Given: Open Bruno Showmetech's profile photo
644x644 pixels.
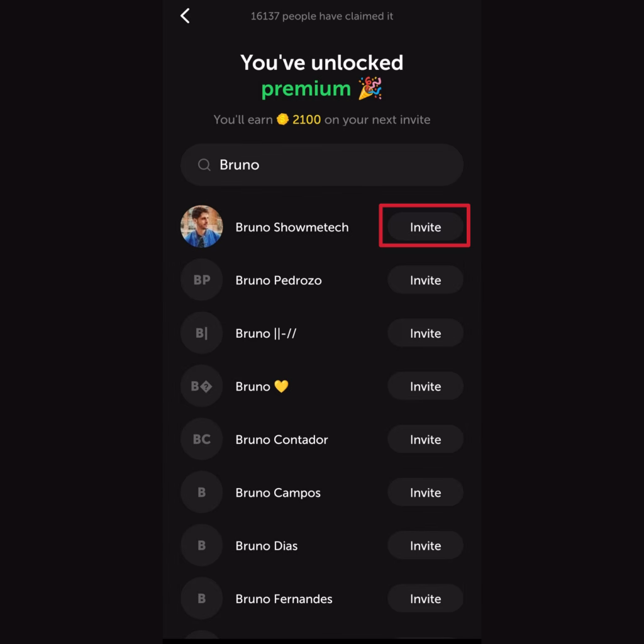Looking at the screenshot, I should pyautogui.click(x=201, y=227).
